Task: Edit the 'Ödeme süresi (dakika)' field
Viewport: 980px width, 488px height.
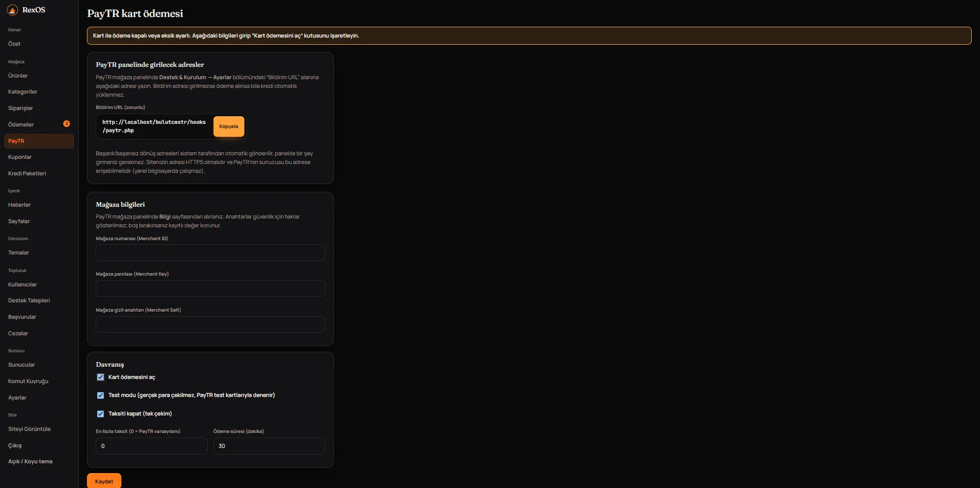Action: click(x=269, y=446)
